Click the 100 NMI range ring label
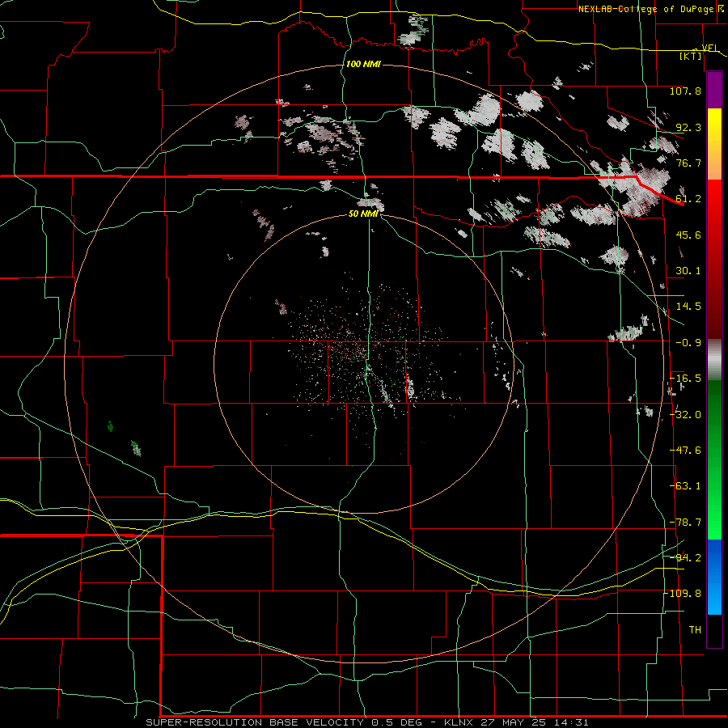Image resolution: width=728 pixels, height=728 pixels. (x=363, y=64)
